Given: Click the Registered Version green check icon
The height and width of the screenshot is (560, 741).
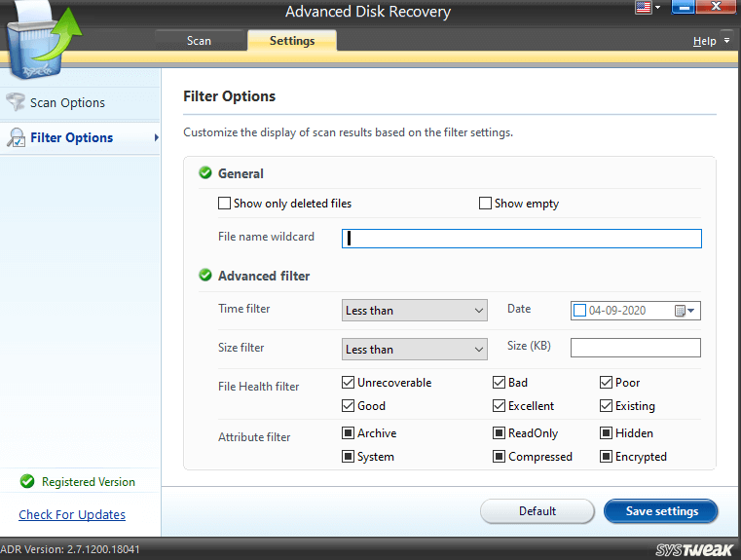Looking at the screenshot, I should pos(27,481).
